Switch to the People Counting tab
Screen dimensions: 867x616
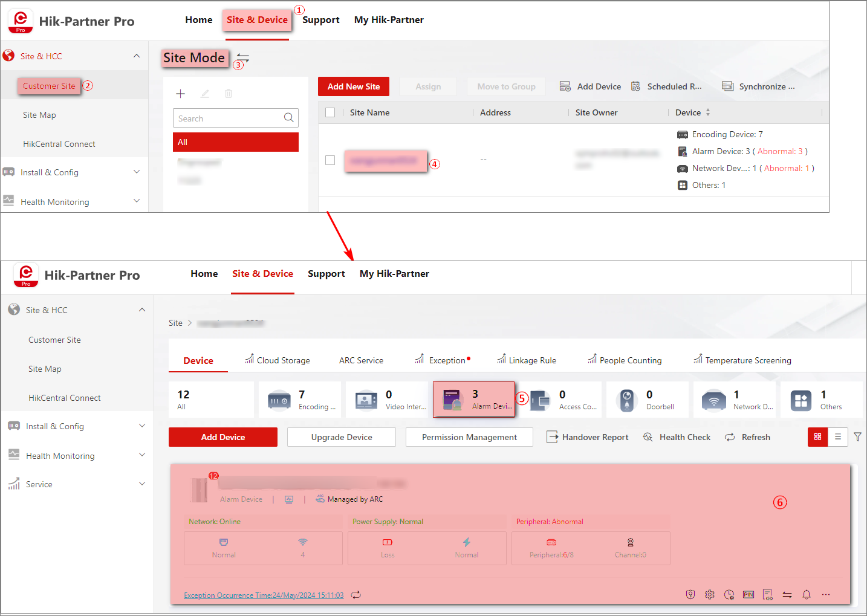(x=625, y=360)
